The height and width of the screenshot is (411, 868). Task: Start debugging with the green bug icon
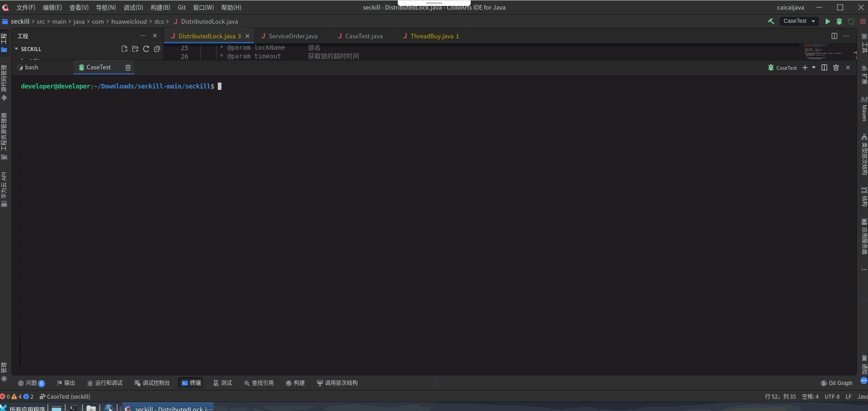pyautogui.click(x=839, y=21)
